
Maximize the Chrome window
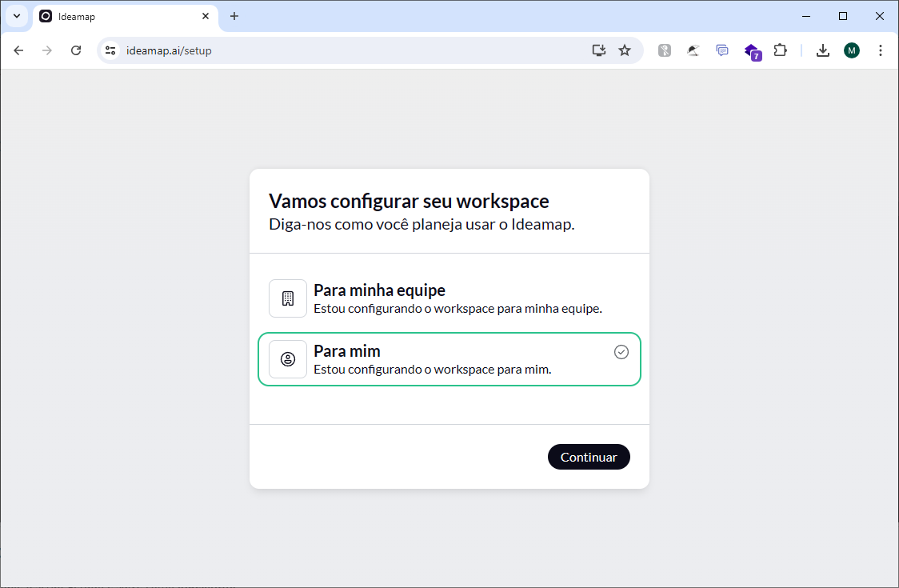[843, 16]
